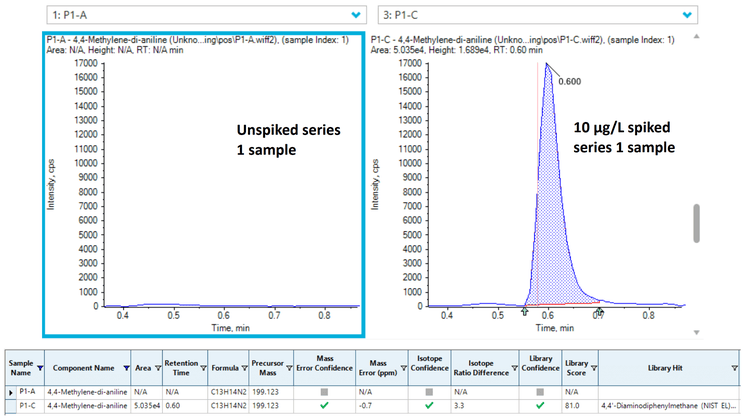
Task: Click the Library Score filter icon
Action: [x=594, y=369]
